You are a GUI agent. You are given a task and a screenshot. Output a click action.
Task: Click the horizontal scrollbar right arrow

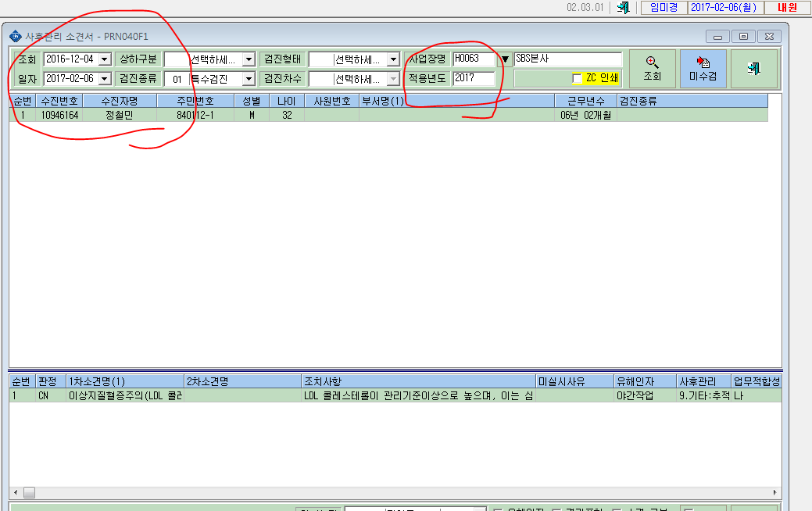[774, 492]
